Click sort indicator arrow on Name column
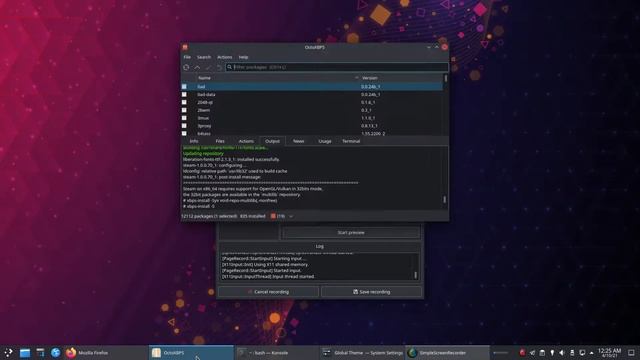The image size is (640, 360). point(356,78)
